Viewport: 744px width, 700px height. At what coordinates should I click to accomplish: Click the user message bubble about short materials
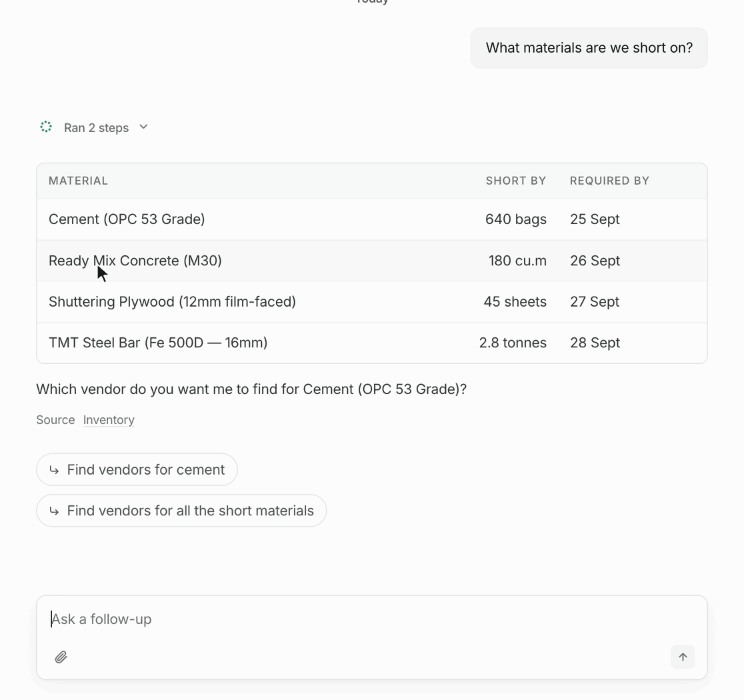pyautogui.click(x=589, y=47)
